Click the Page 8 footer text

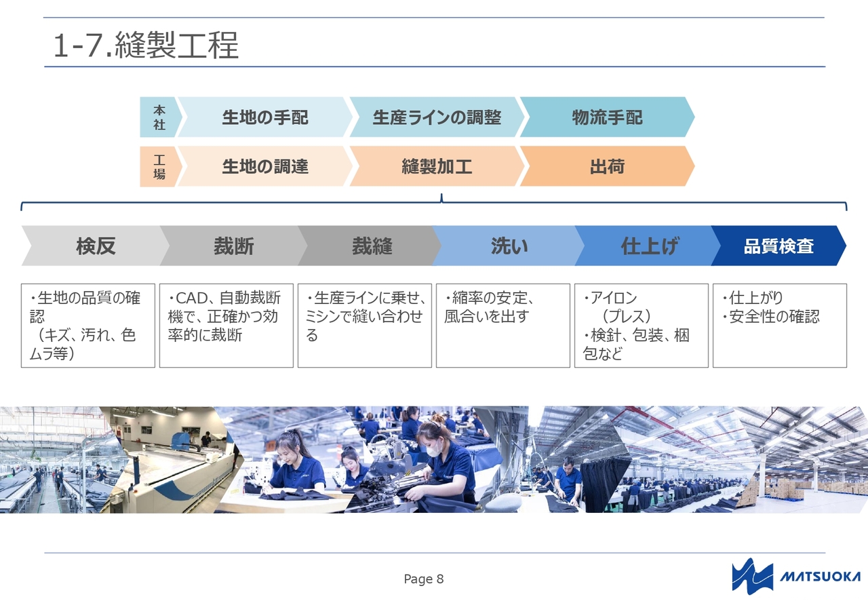(424, 579)
